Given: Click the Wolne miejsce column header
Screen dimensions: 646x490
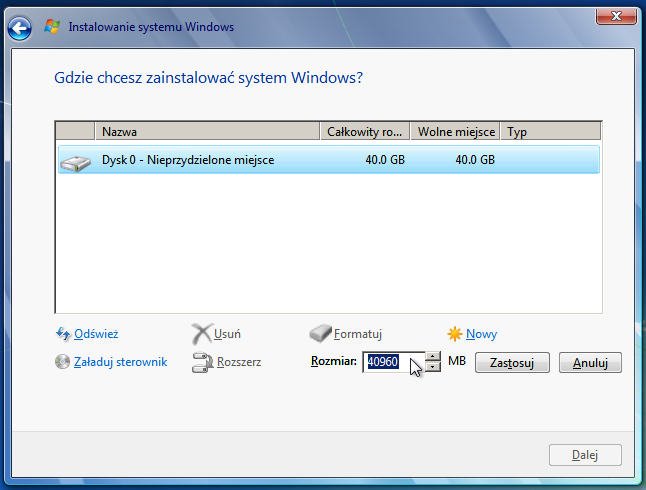Looking at the screenshot, I should click(455, 131).
